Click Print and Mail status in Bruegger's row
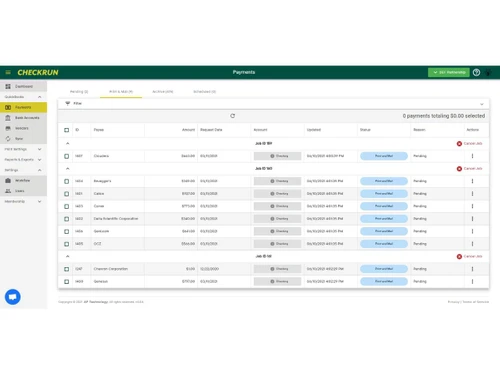The image size is (500, 375). tap(384, 181)
